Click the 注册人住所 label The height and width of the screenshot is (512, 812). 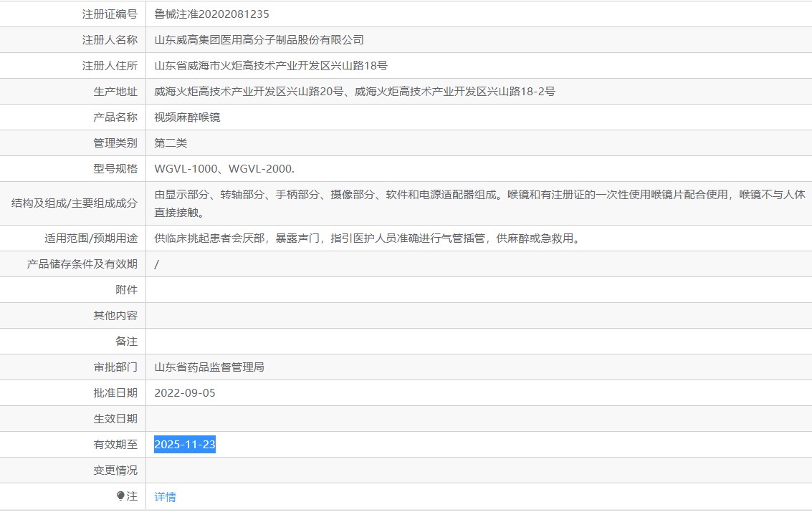coord(110,66)
